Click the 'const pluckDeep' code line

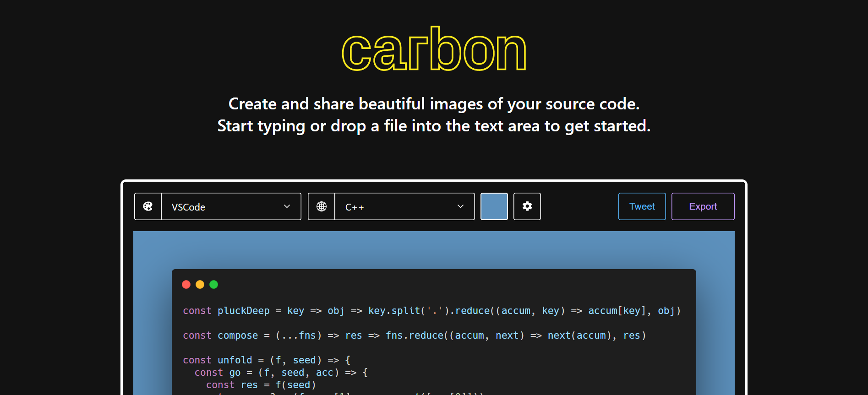(x=432, y=311)
